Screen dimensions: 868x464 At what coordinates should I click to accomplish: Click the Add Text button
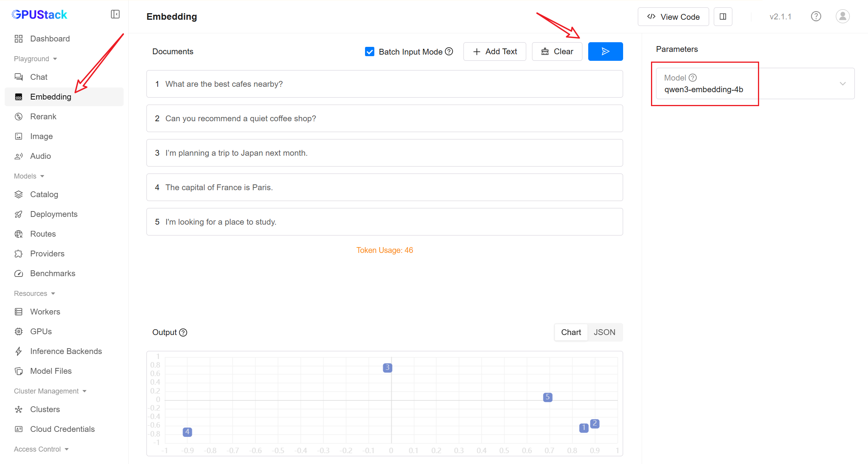coord(494,52)
